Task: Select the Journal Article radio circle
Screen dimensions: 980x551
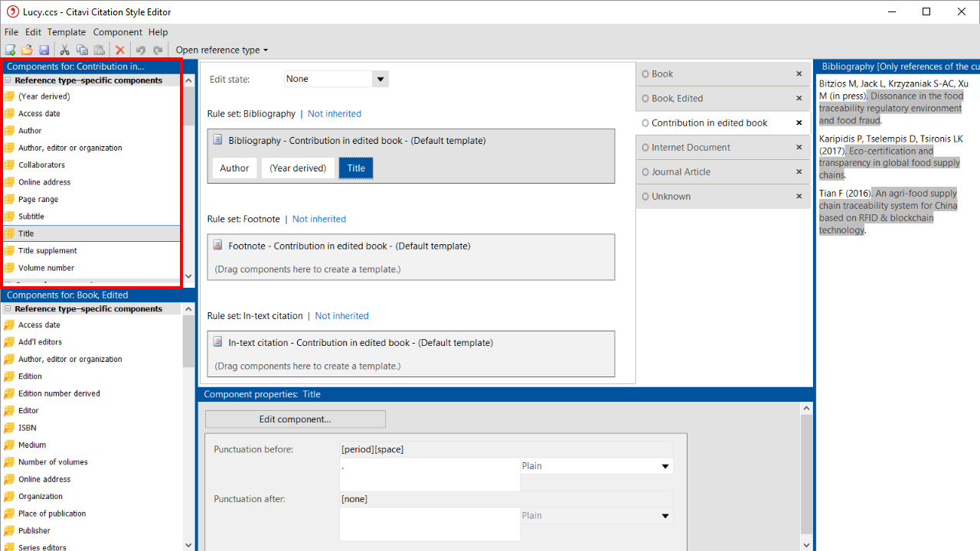Action: click(645, 172)
